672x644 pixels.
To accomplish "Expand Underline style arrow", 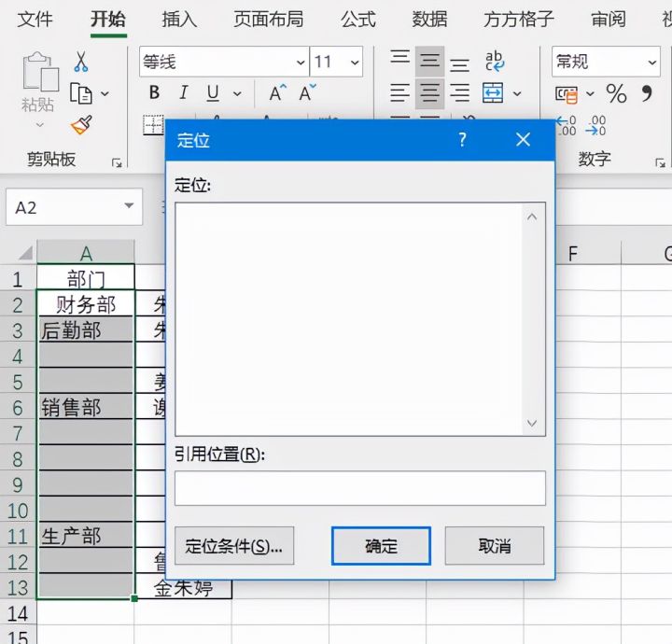I will point(237,93).
